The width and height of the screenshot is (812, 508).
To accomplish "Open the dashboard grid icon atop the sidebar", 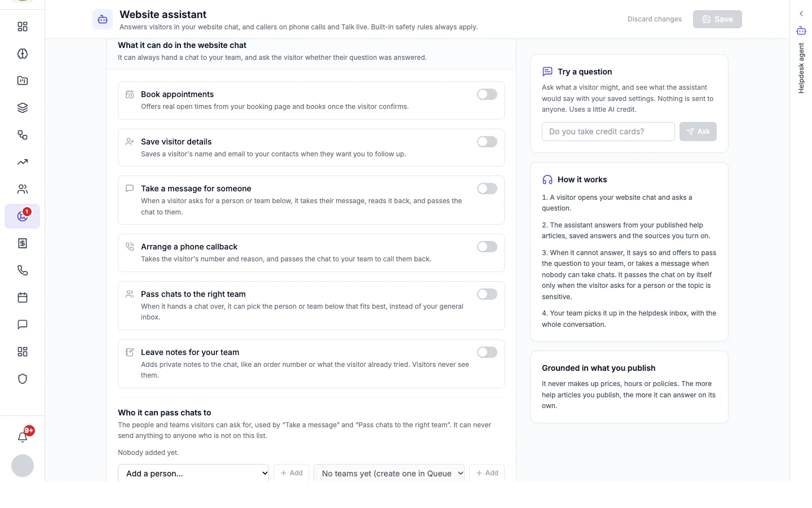I will [23, 27].
